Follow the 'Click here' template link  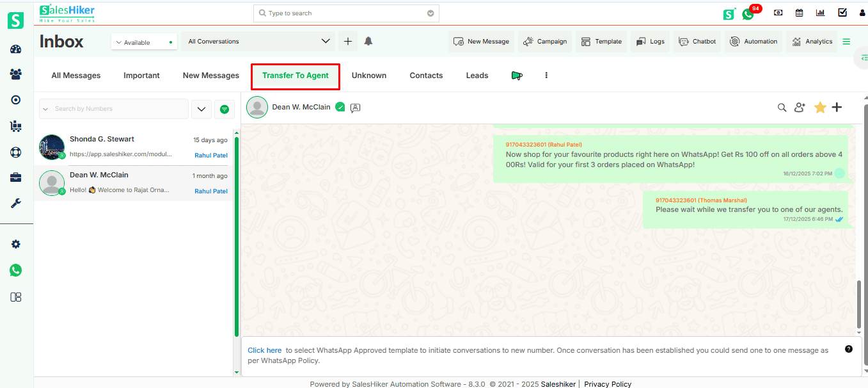[264, 350]
